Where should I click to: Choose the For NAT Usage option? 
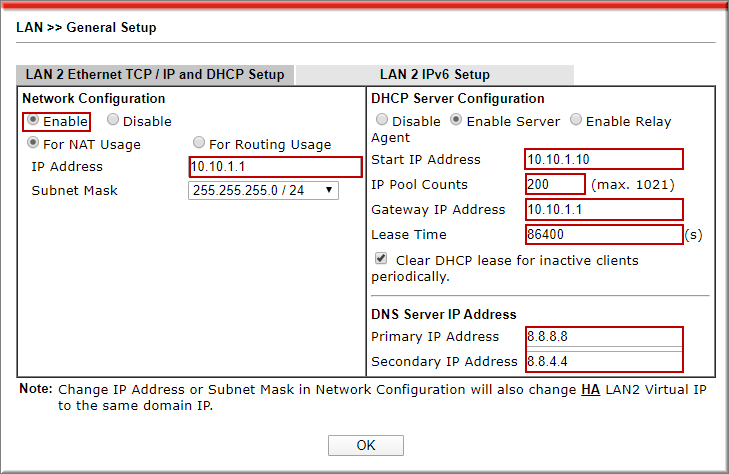pyautogui.click(x=34, y=144)
